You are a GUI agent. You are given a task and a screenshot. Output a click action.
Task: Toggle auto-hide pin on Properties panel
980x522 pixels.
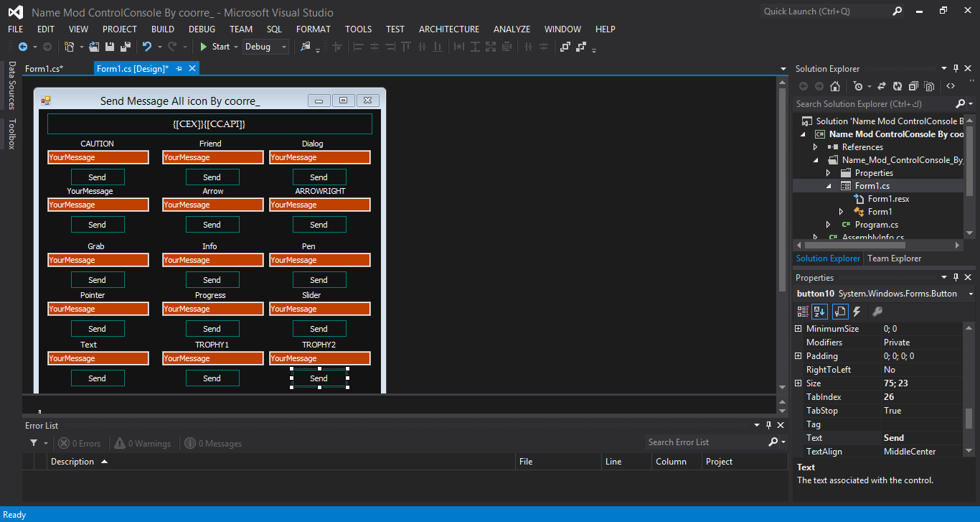pos(956,278)
